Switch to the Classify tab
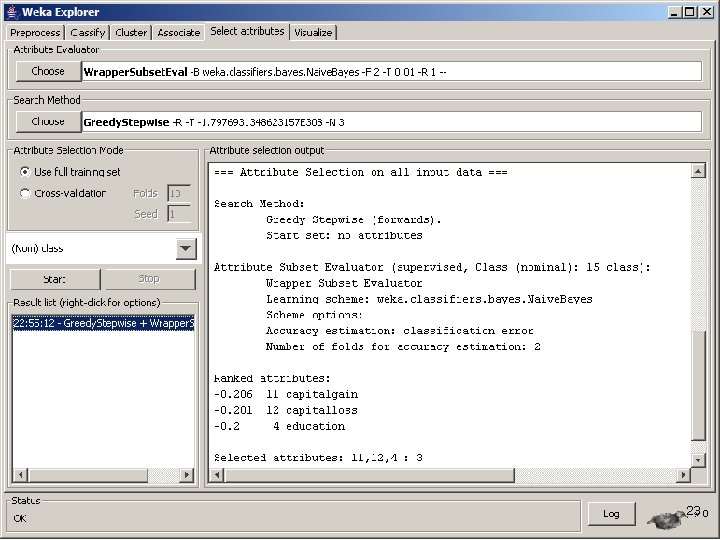Image resolution: width=720 pixels, height=540 pixels. tap(88, 33)
